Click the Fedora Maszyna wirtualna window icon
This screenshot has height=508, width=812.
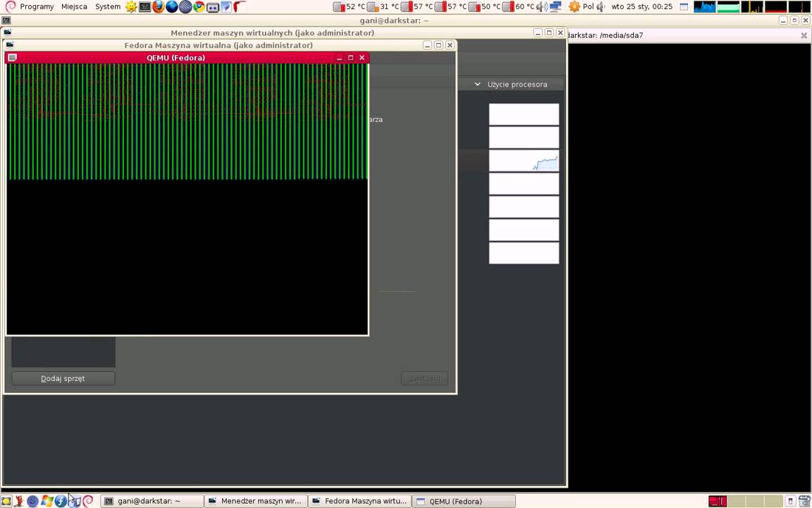pyautogui.click(x=9, y=45)
